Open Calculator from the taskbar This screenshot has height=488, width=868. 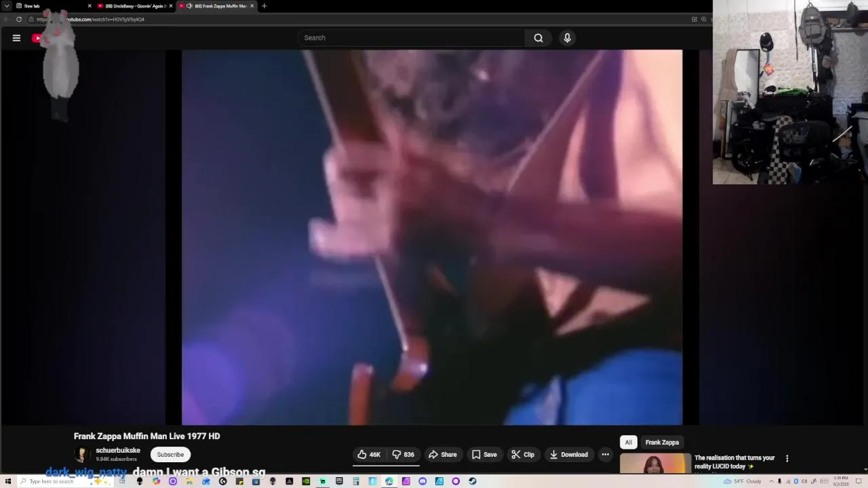[356, 481]
